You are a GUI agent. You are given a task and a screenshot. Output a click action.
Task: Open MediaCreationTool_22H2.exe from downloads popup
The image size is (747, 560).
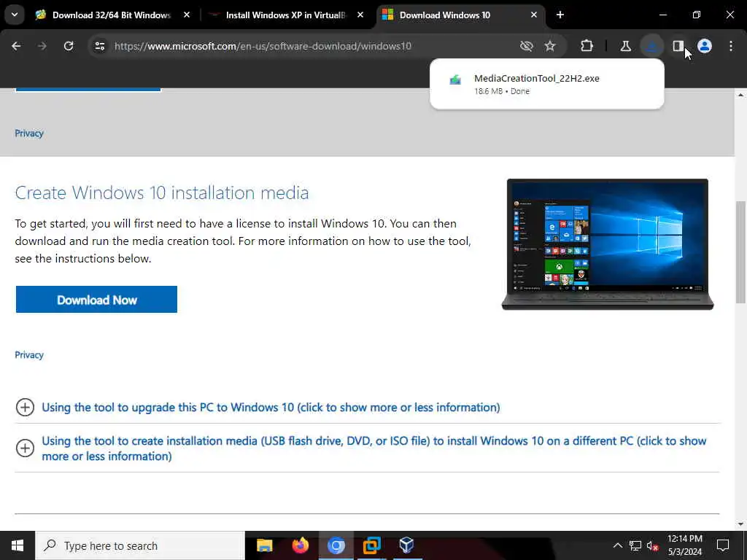pos(547,84)
